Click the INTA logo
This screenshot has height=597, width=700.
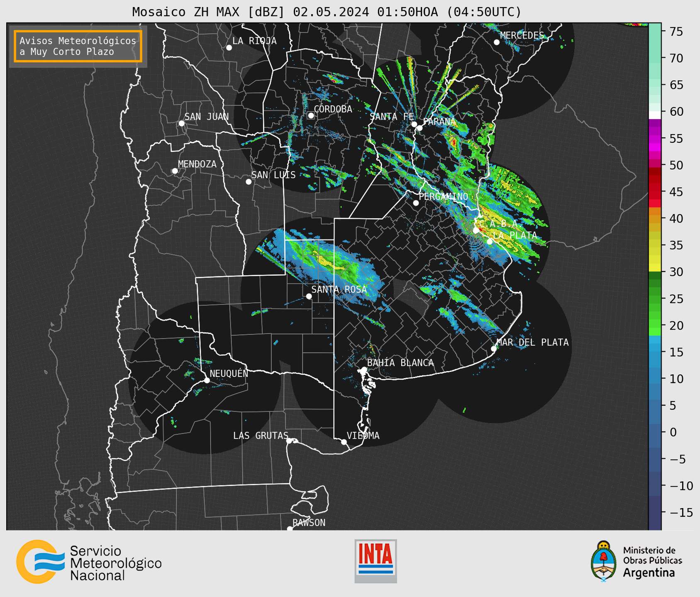[x=376, y=561]
